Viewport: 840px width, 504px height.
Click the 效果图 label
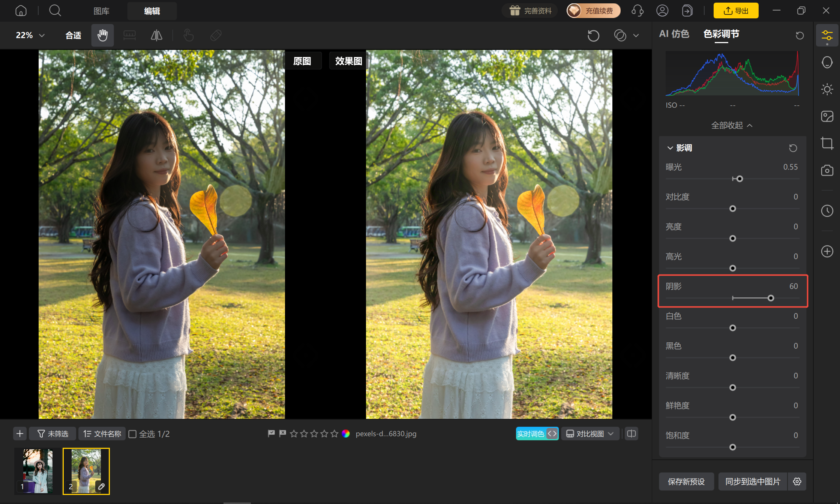[x=349, y=61]
